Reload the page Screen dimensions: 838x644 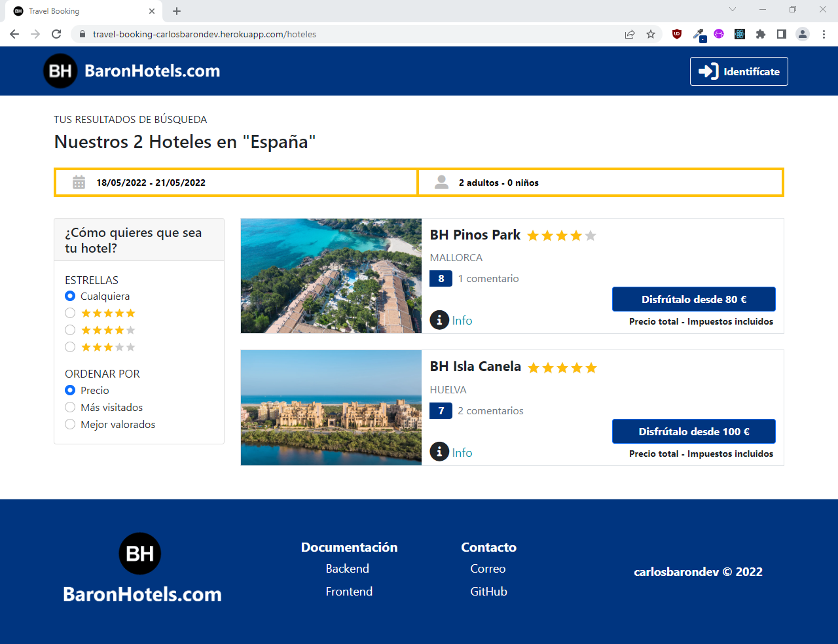click(x=56, y=34)
